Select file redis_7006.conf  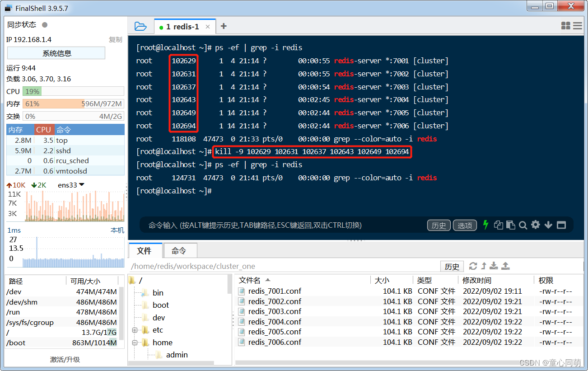[275, 342]
